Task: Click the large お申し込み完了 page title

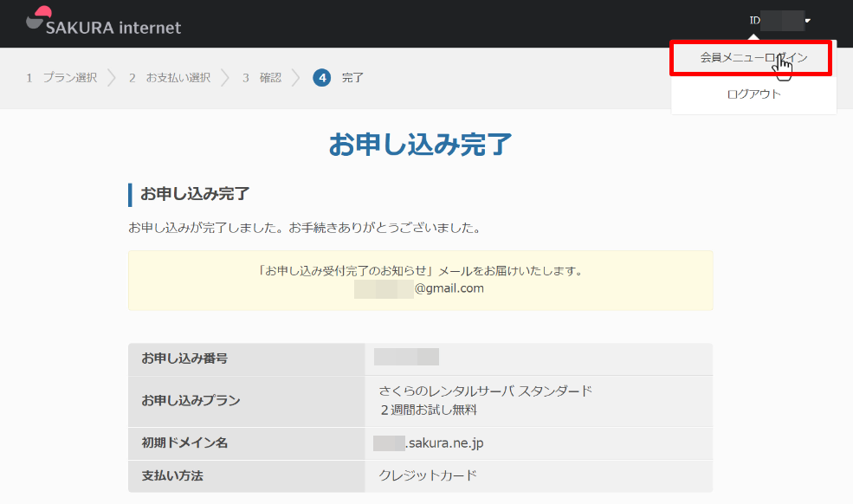Action: pyautogui.click(x=420, y=145)
